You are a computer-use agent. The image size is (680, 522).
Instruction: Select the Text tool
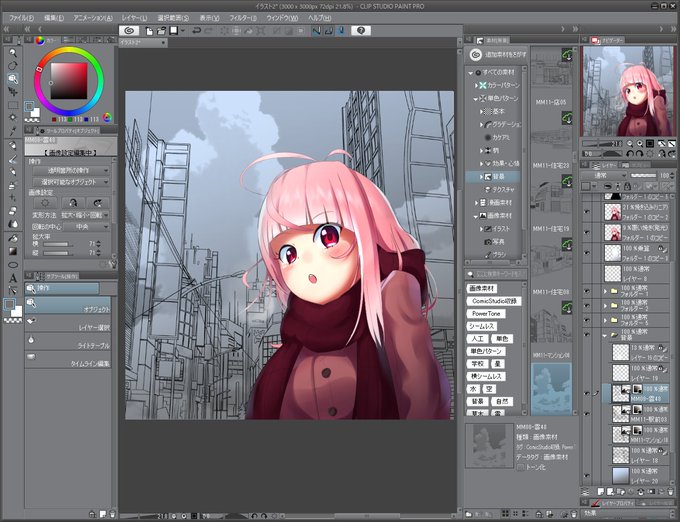click(x=13, y=278)
